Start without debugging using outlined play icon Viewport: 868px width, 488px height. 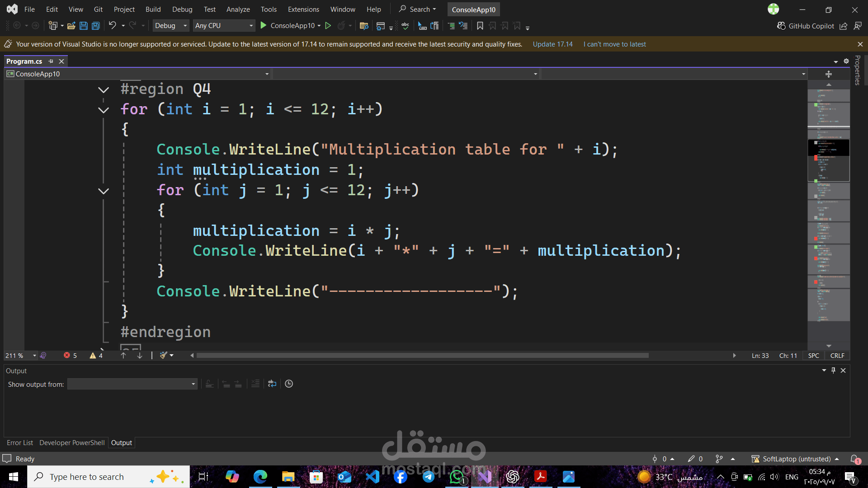328,26
